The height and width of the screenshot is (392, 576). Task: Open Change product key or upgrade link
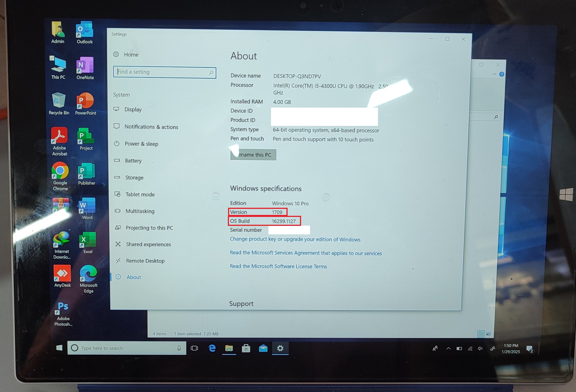tap(295, 239)
